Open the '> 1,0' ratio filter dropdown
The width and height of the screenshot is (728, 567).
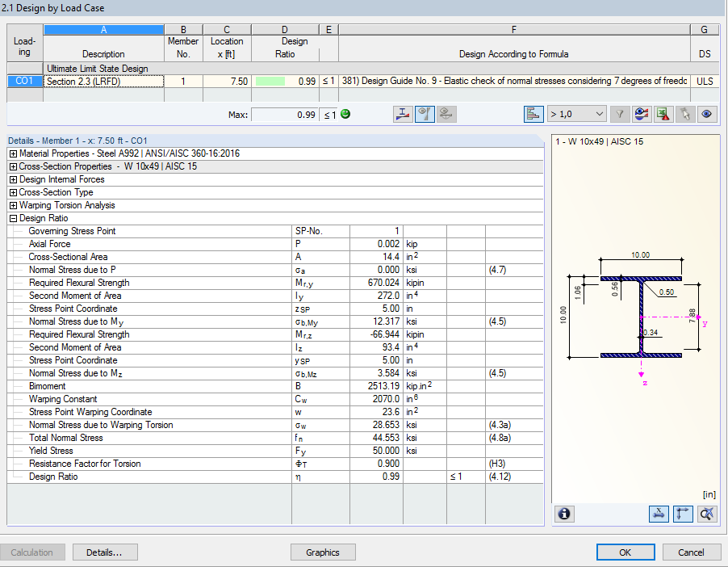point(576,115)
